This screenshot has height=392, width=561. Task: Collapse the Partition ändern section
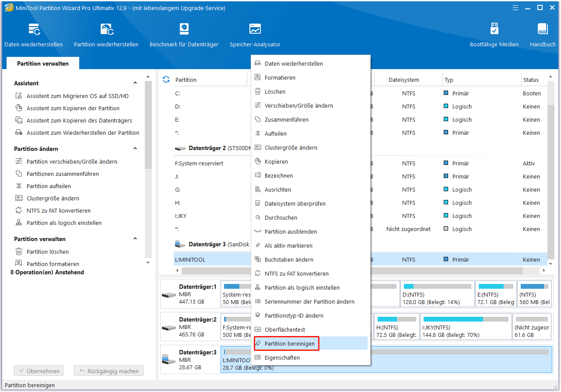[135, 149]
